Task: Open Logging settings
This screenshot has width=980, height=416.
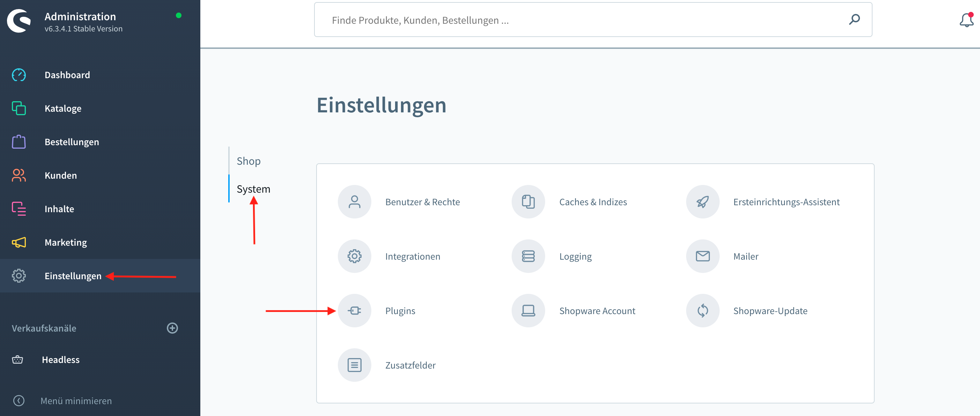Action: tap(575, 256)
